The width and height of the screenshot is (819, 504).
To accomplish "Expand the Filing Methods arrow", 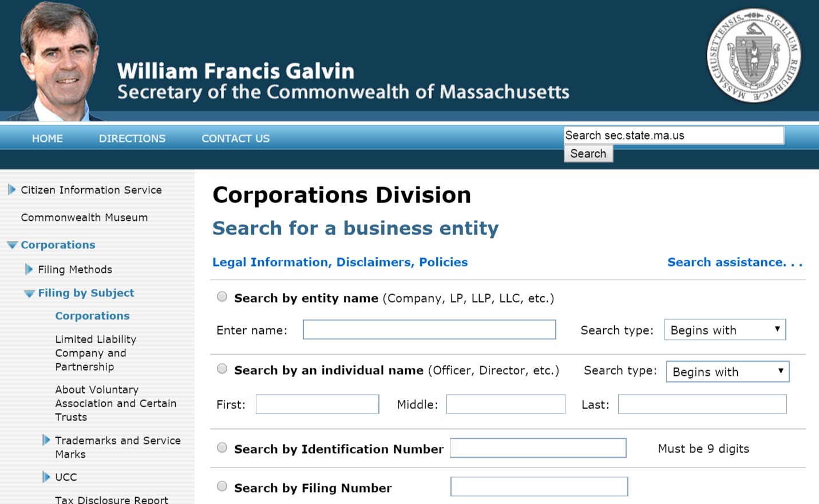I will [29, 269].
